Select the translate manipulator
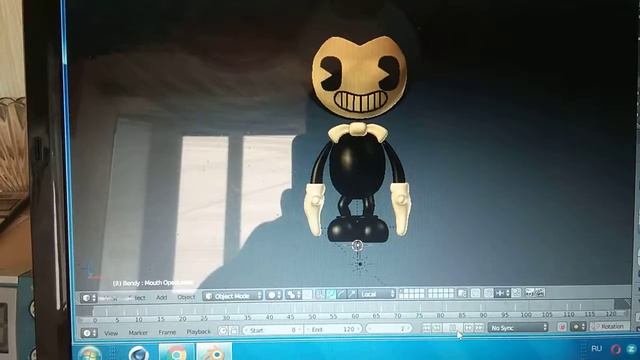The image size is (640, 360). click(331, 294)
